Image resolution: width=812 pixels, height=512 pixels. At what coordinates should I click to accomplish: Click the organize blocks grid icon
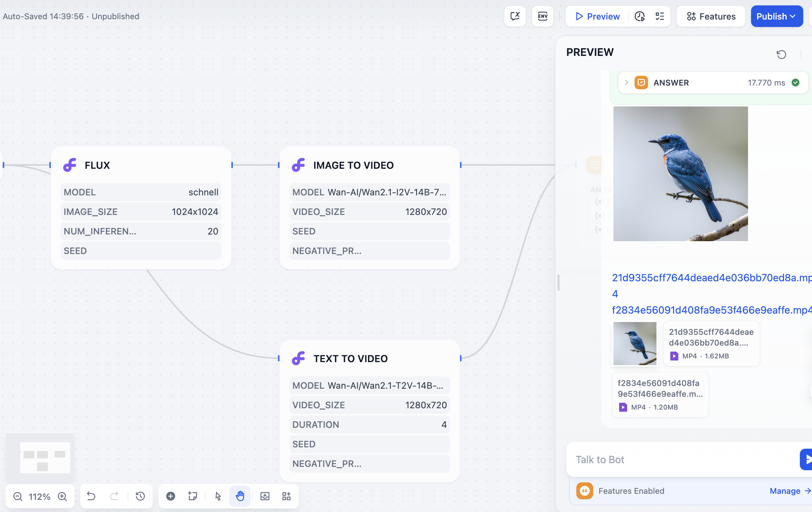point(286,496)
